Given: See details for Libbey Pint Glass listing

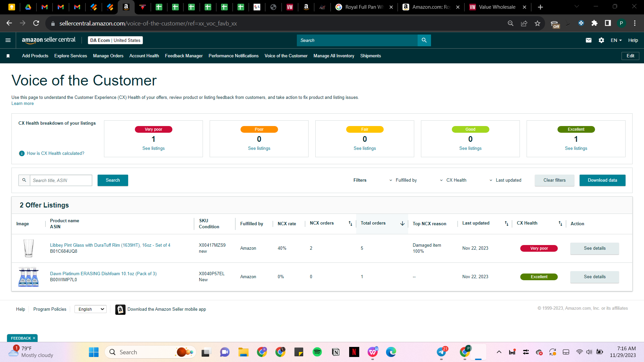Looking at the screenshot, I should (595, 248).
